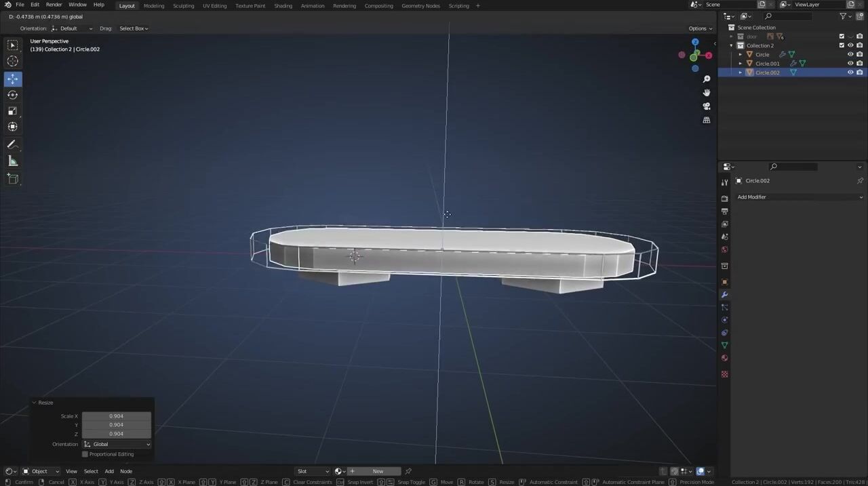Select the Scale tool in the toolbar
The image size is (868, 486).
(x=12, y=111)
